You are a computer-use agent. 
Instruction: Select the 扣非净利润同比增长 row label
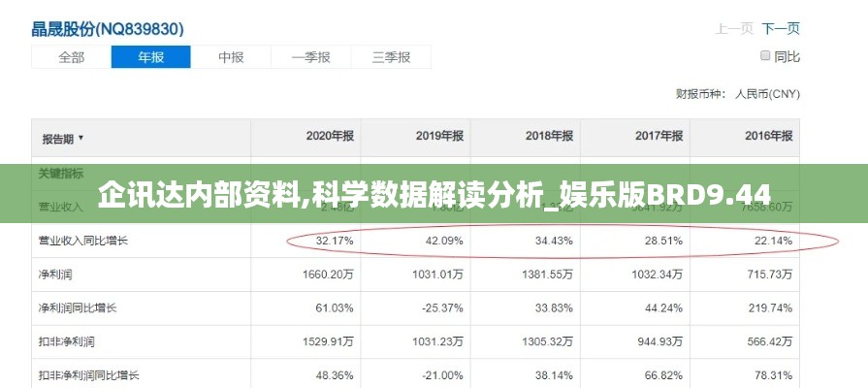tap(88, 375)
